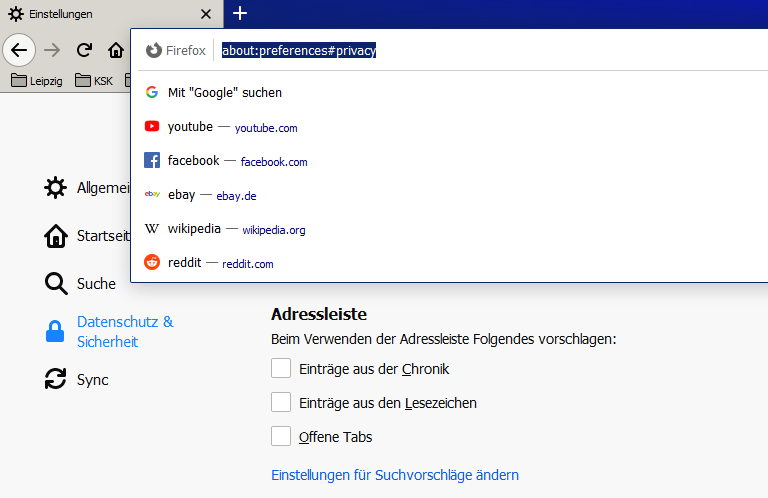This screenshot has width=768, height=498.
Task: Click the youtube.com URL text
Action: tap(266, 128)
